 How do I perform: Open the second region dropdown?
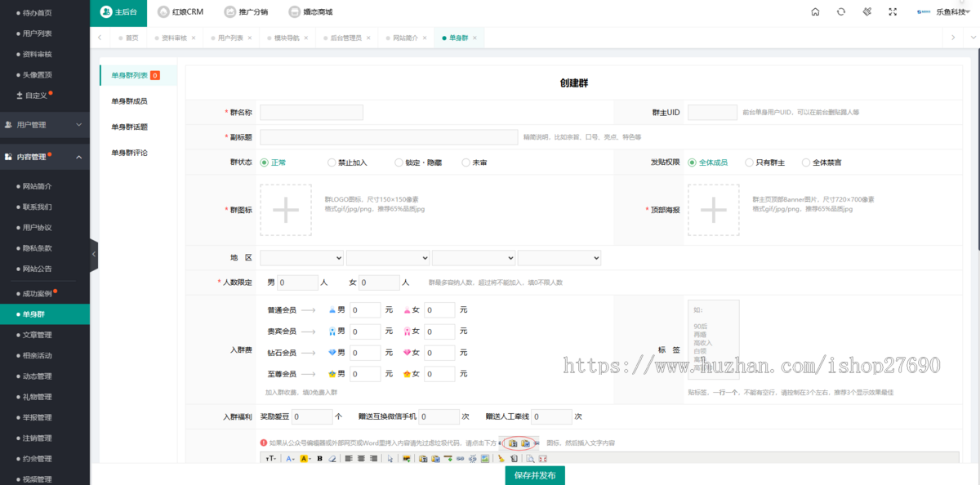[x=388, y=257]
